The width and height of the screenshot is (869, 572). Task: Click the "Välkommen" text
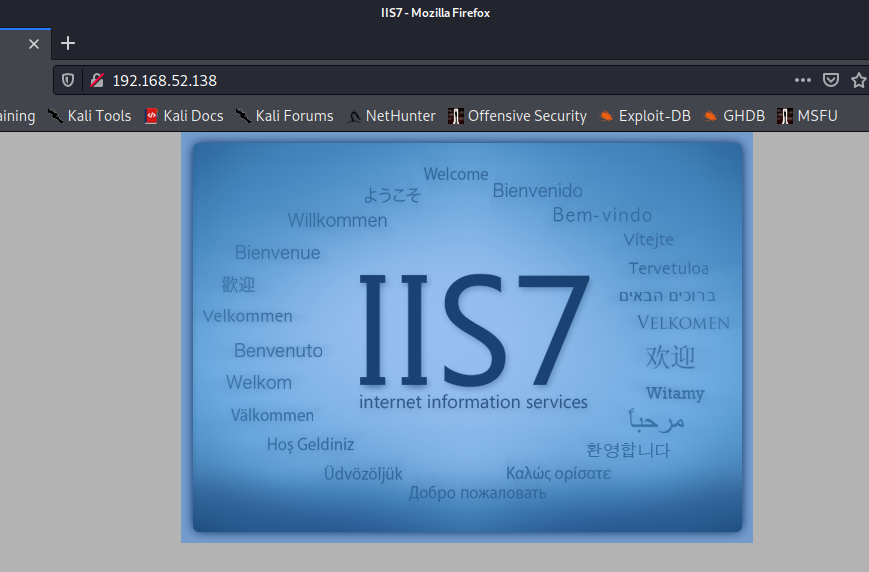[272, 415]
